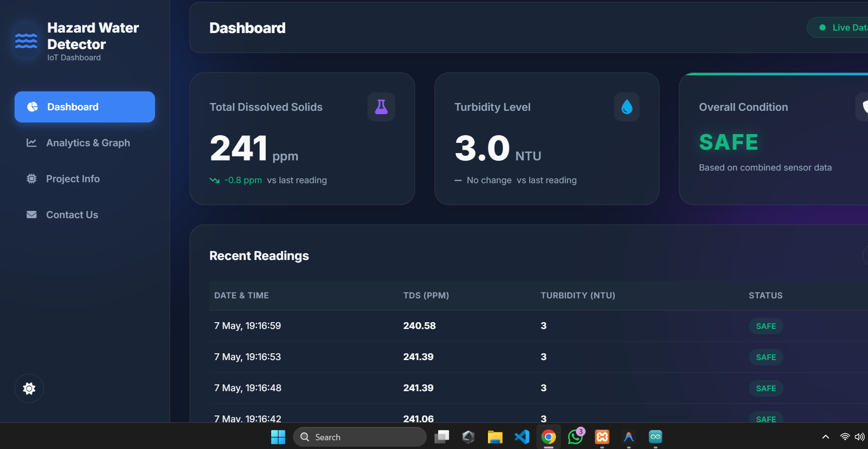Viewport: 868px width, 449px height.
Task: Click the 240.58 TDS reading
Action: [419, 326]
